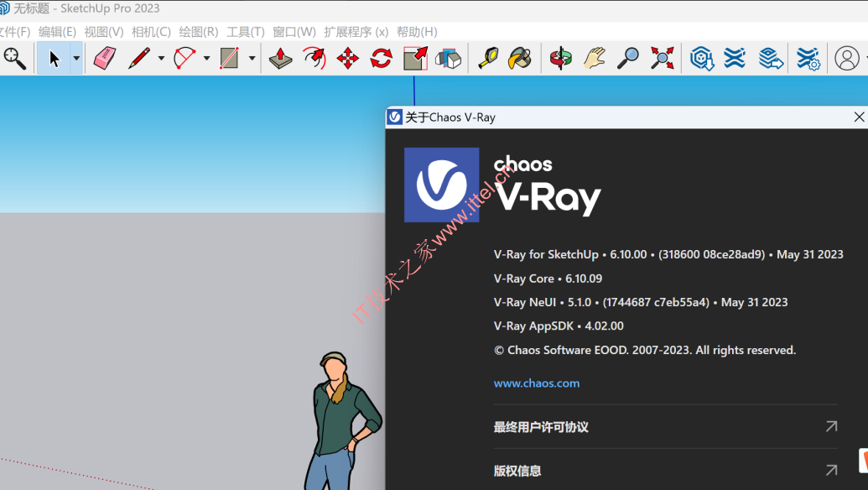Close the 关于Chaos V-Ray dialog
Viewport: 868px width, 490px height.
point(859,117)
